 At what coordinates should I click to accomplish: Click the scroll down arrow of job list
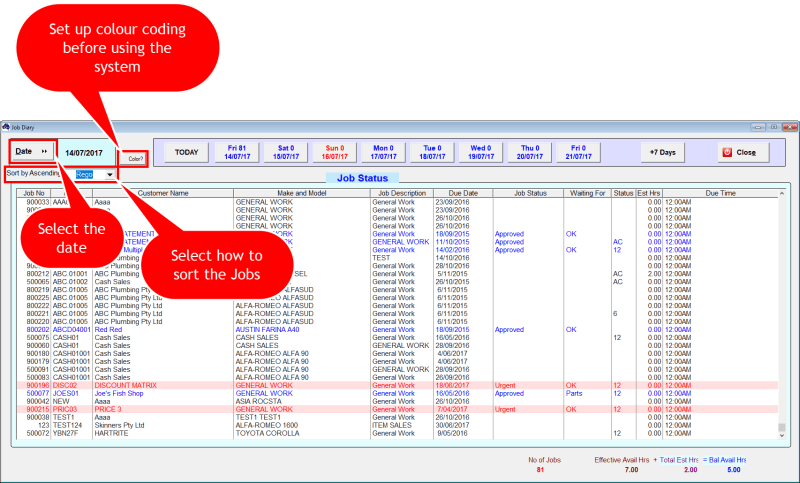pyautogui.click(x=782, y=436)
